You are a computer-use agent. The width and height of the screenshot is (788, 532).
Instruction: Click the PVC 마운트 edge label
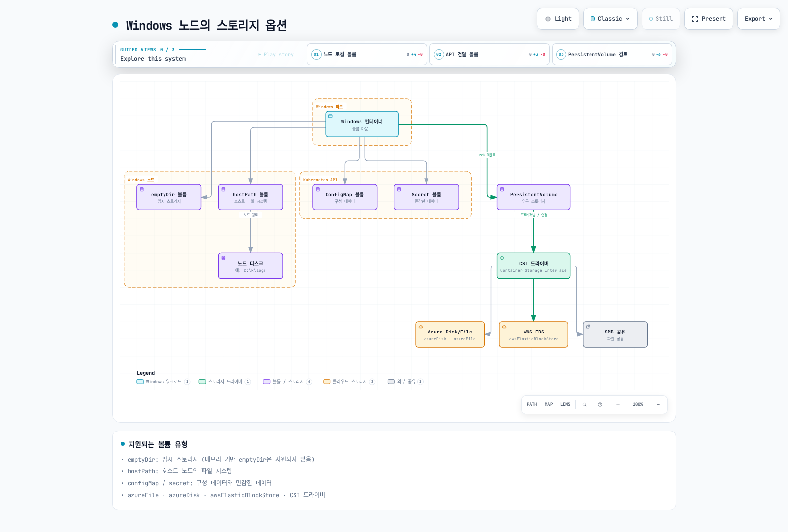coord(487,155)
